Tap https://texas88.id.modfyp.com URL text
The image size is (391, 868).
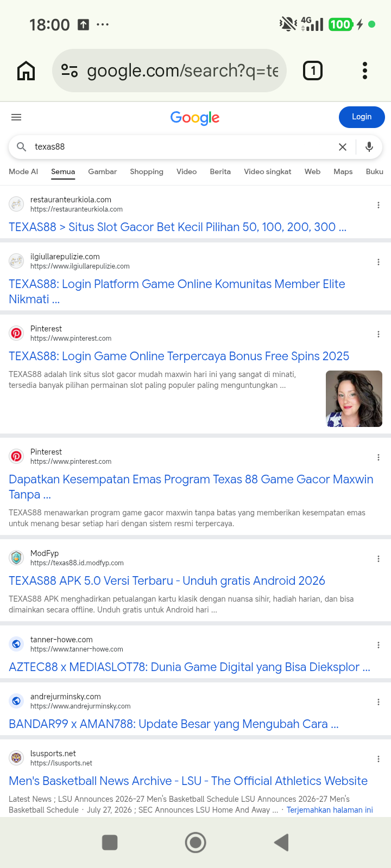(x=77, y=563)
